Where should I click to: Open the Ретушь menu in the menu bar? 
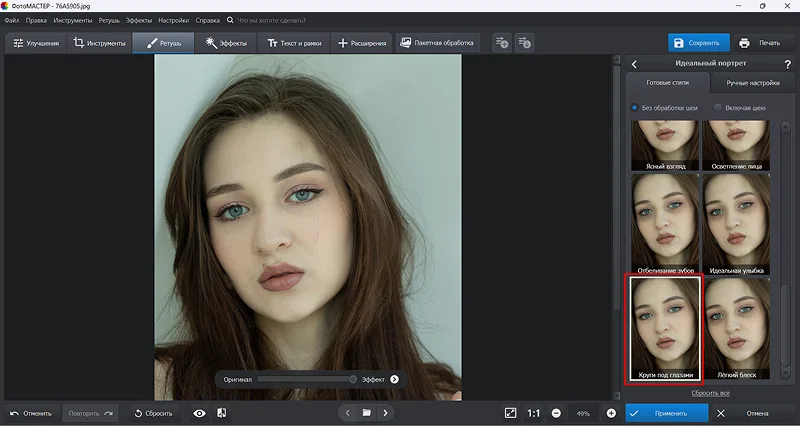(109, 20)
